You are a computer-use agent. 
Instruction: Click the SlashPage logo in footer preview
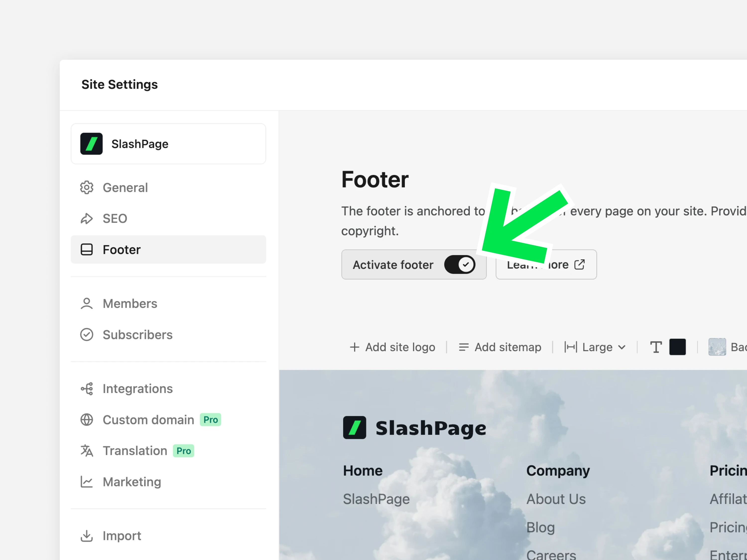[x=355, y=427]
